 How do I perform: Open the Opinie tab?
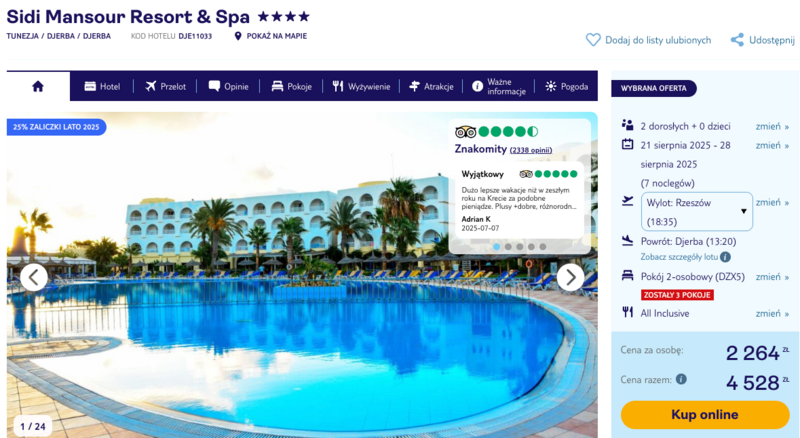pyautogui.click(x=229, y=86)
